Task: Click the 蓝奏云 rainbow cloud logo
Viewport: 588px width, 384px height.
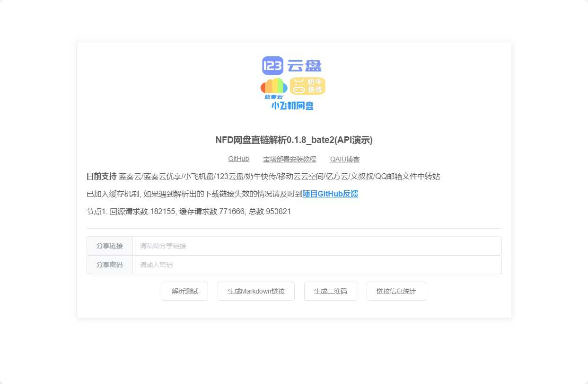Action: coord(274,88)
